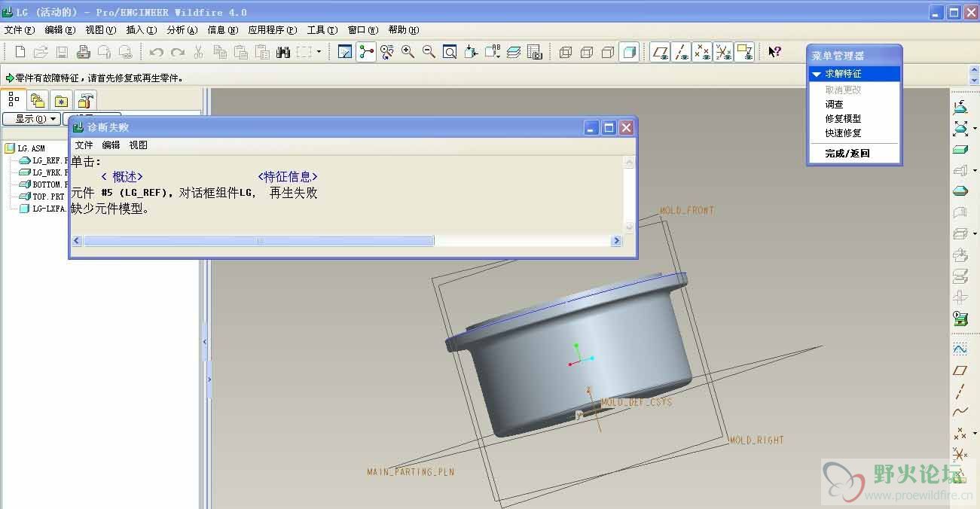This screenshot has height=509, width=980.
Task: Select Hidden Line display style icon
Action: (x=588, y=52)
